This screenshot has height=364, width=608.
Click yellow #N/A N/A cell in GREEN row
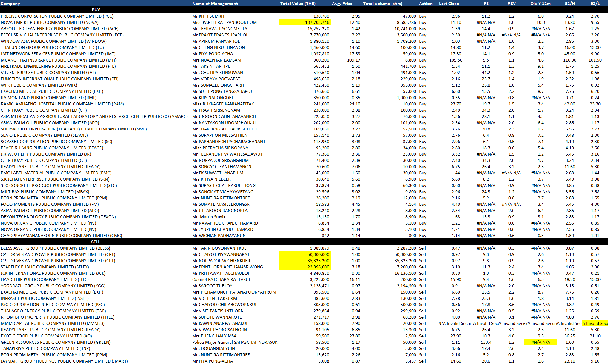point(540,342)
